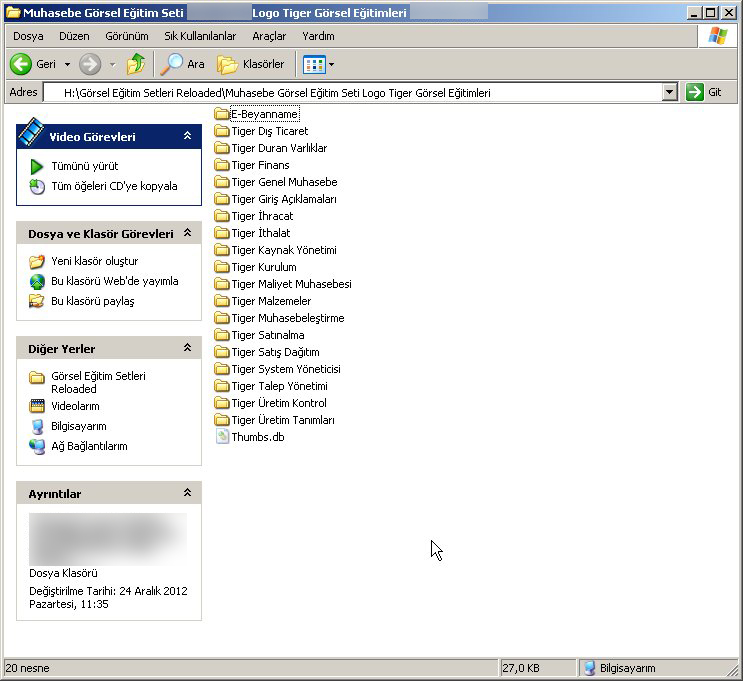Open the forward history dropdown arrow
Screen dimensions: 743x681
click(112, 64)
